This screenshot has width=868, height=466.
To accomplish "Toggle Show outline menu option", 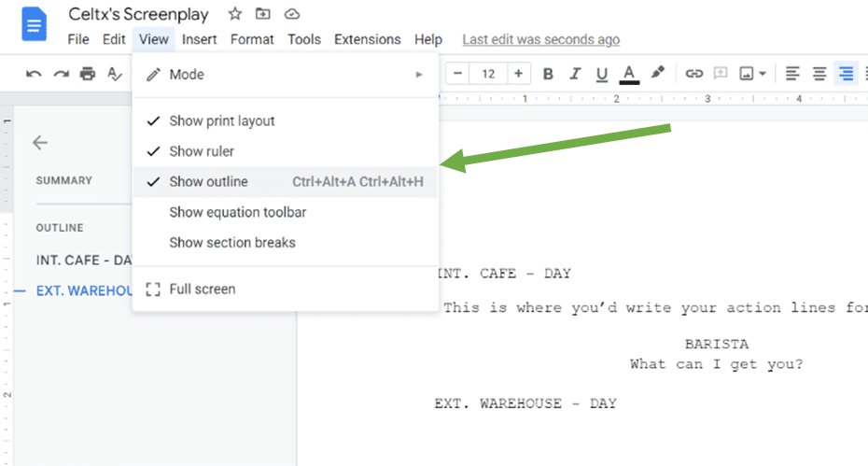I will (x=209, y=182).
